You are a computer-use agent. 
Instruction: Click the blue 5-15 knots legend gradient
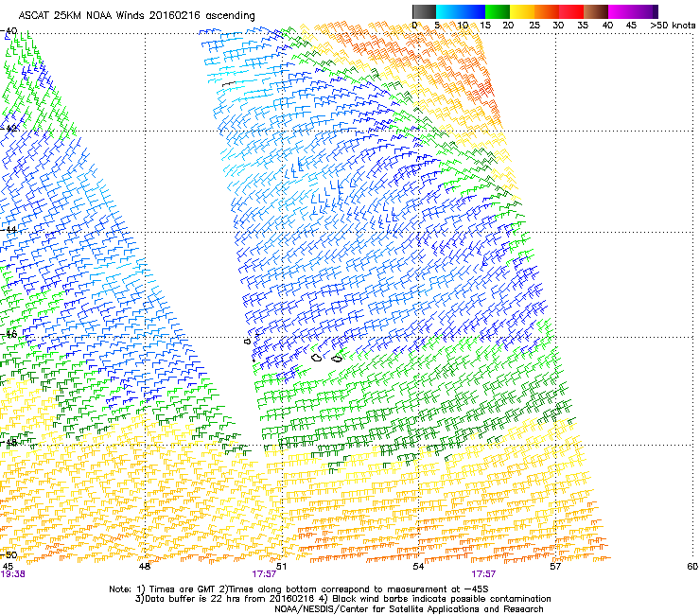click(461, 11)
